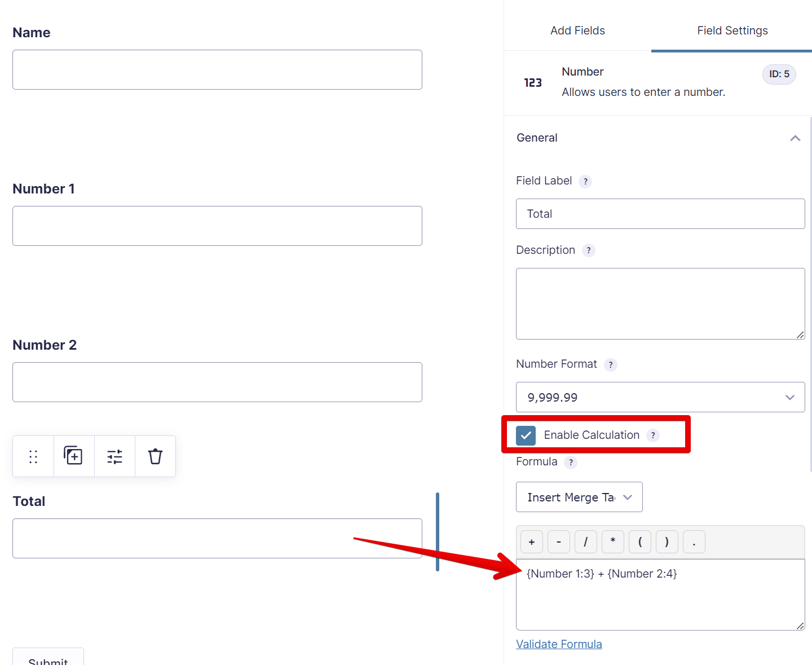Click the 'Number 1' field label

(x=43, y=189)
